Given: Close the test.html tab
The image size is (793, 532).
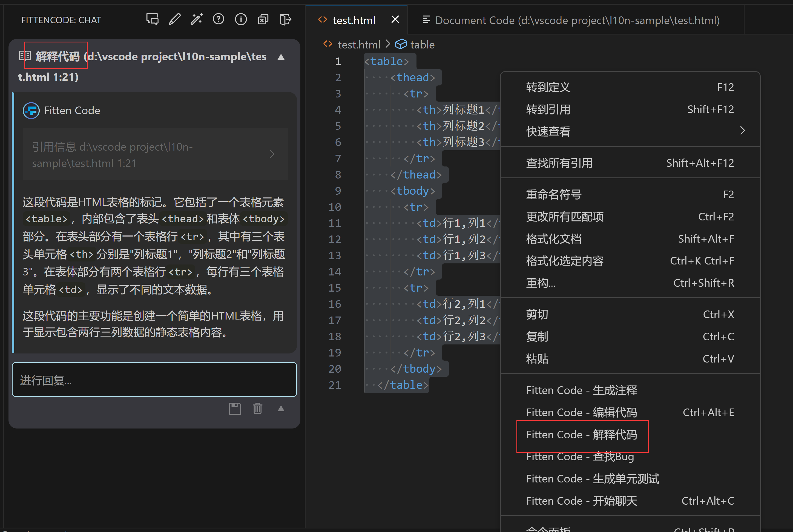Looking at the screenshot, I should pos(395,19).
